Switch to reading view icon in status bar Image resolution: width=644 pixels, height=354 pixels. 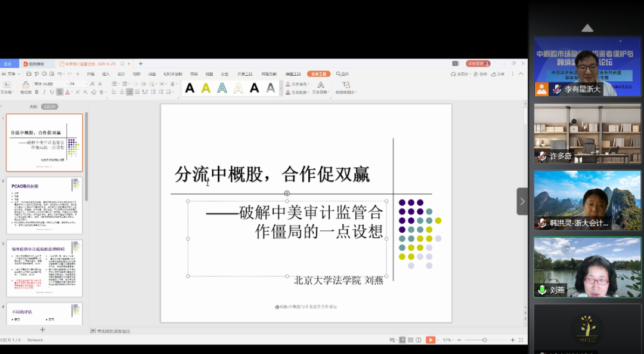pos(419,340)
